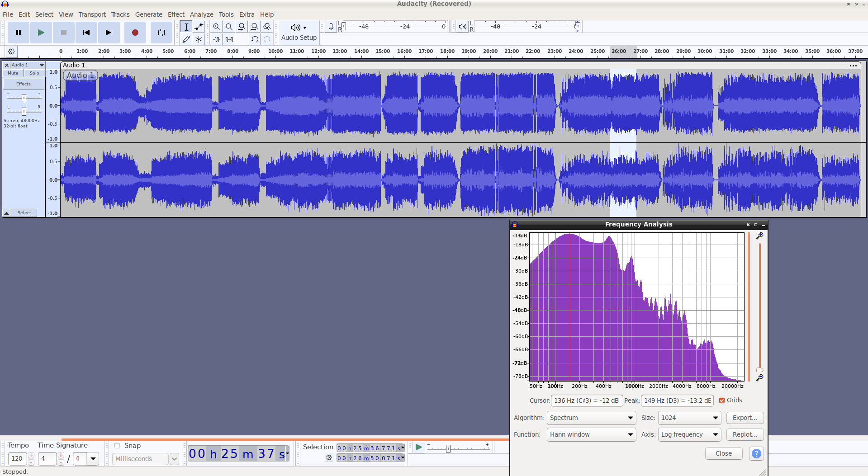Hit the red Record button
Image resolution: width=868 pixels, height=476 pixels.
tap(135, 33)
